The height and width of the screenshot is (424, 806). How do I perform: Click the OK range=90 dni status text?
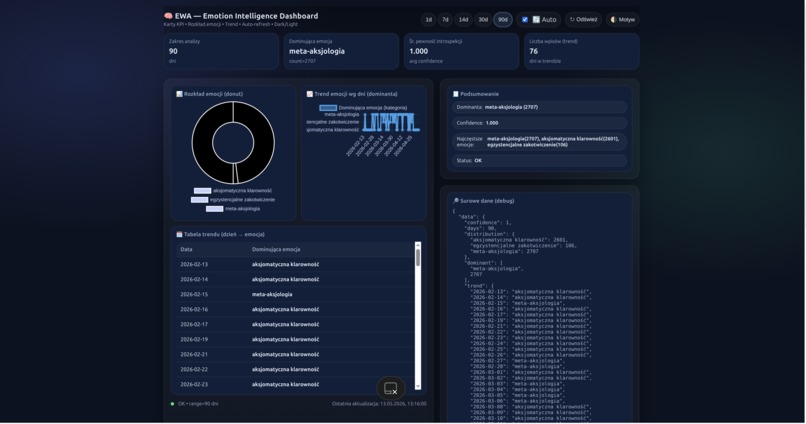[198, 404]
